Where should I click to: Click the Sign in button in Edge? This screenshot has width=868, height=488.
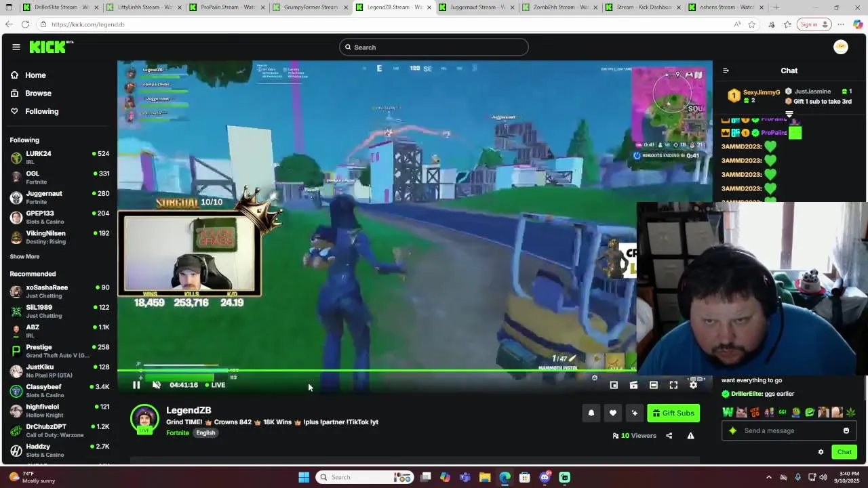coord(814,24)
